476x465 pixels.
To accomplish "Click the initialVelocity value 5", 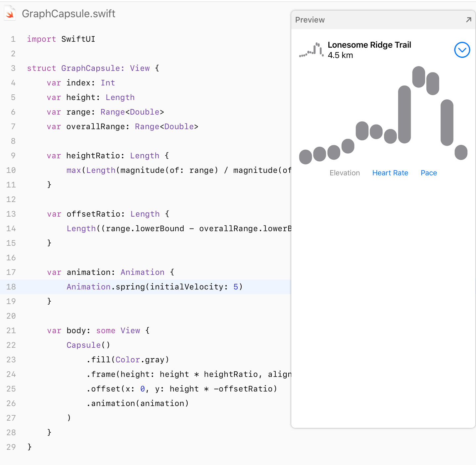I will [236, 287].
